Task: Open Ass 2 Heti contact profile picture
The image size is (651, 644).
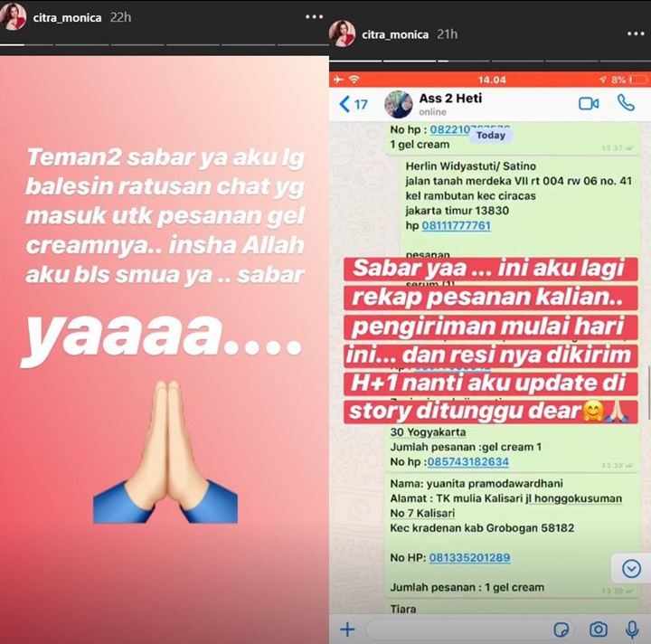Action: pos(399,104)
